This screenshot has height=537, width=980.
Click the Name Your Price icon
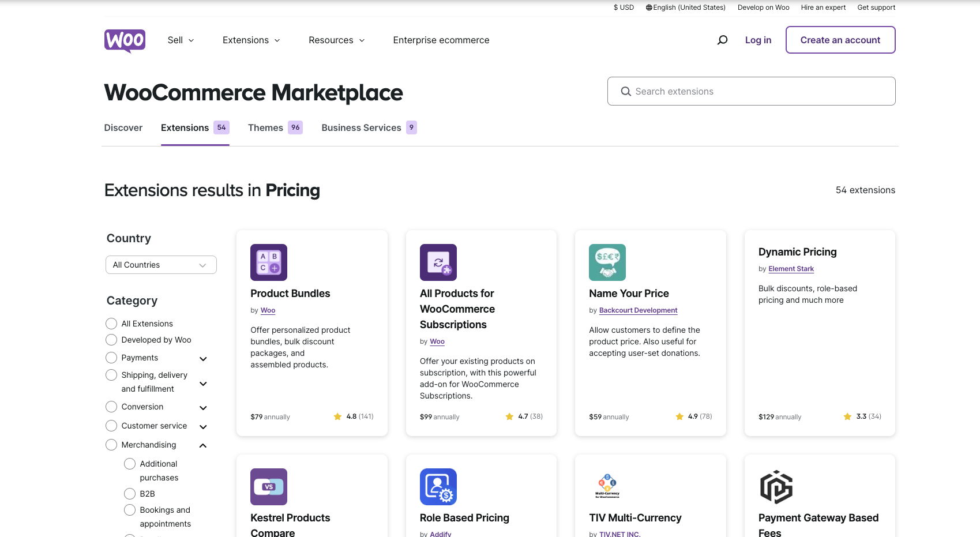tap(607, 262)
